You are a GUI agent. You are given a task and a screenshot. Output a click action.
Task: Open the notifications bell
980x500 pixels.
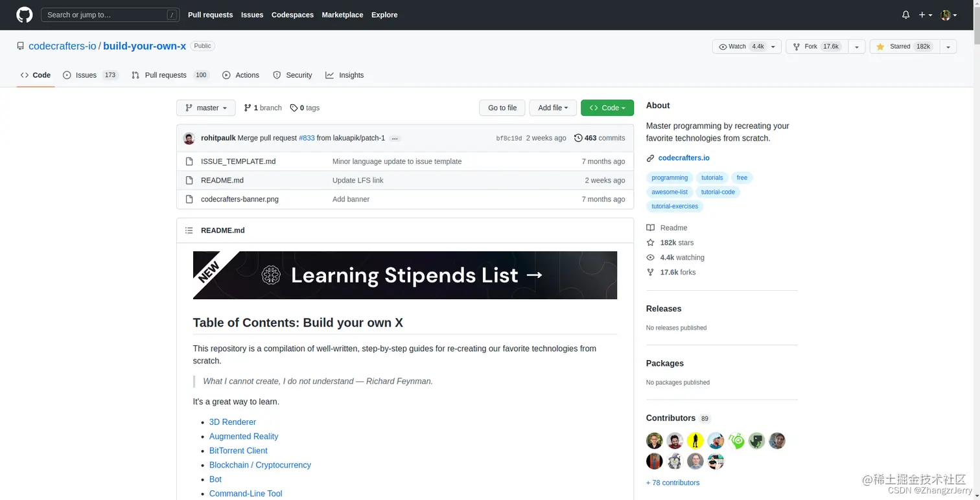pyautogui.click(x=905, y=15)
